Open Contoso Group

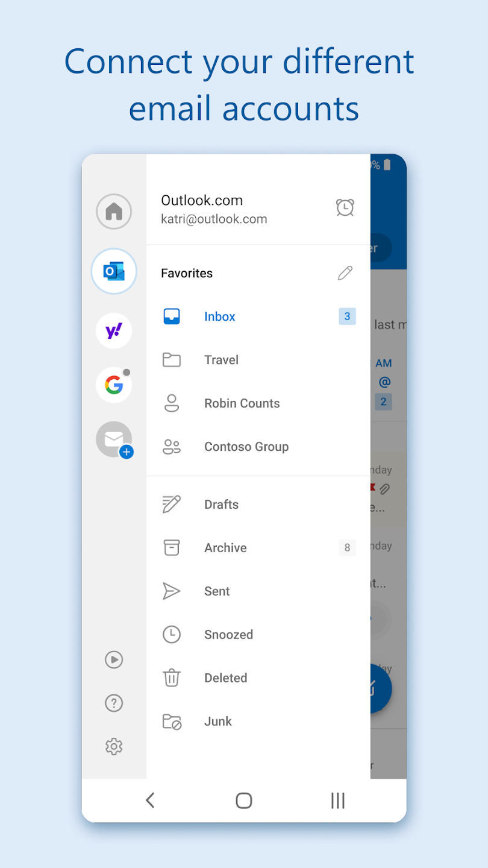(x=246, y=447)
